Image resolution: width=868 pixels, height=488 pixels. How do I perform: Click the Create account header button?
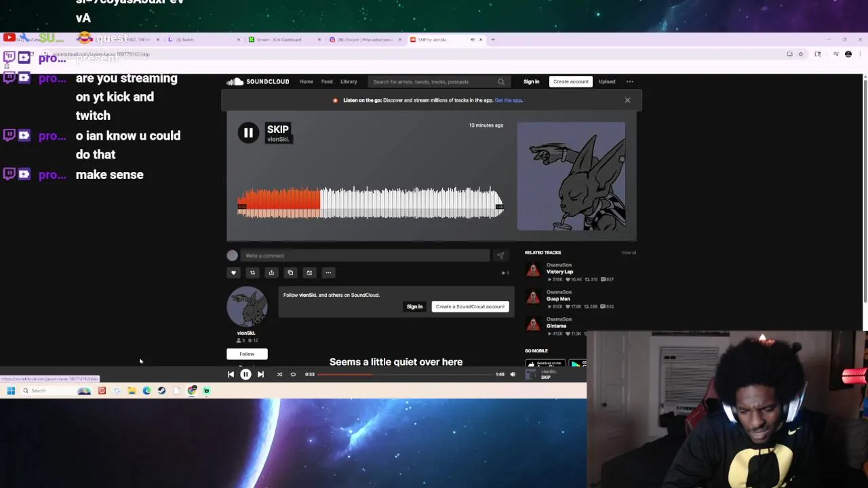pyautogui.click(x=571, y=81)
